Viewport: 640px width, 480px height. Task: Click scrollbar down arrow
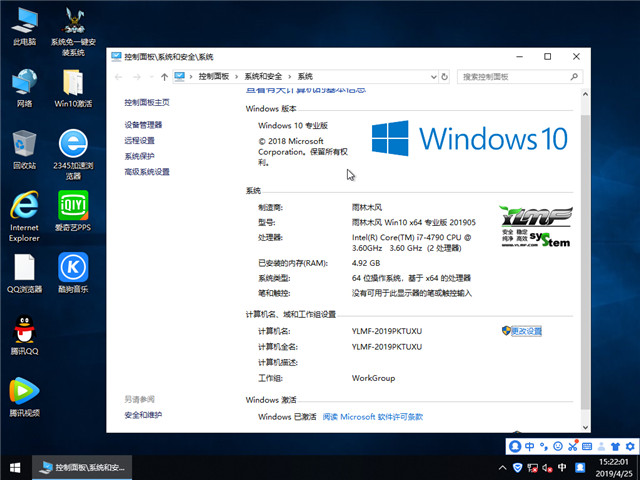pyautogui.click(x=585, y=427)
